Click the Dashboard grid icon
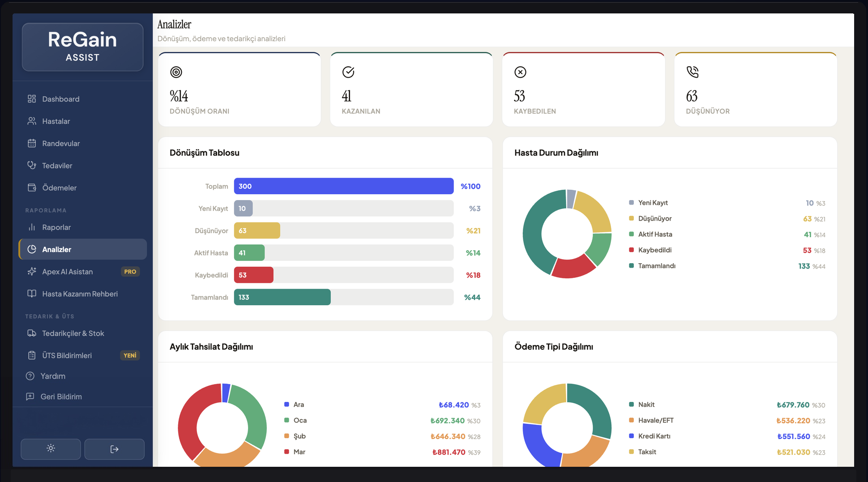Viewport: 868px width, 482px height. (32, 99)
